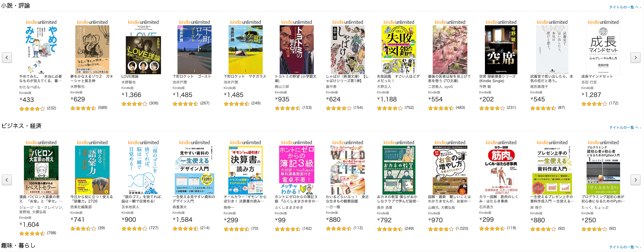Open the トヨトミの野望 title link
644x252 pixels.
[x=296, y=79]
